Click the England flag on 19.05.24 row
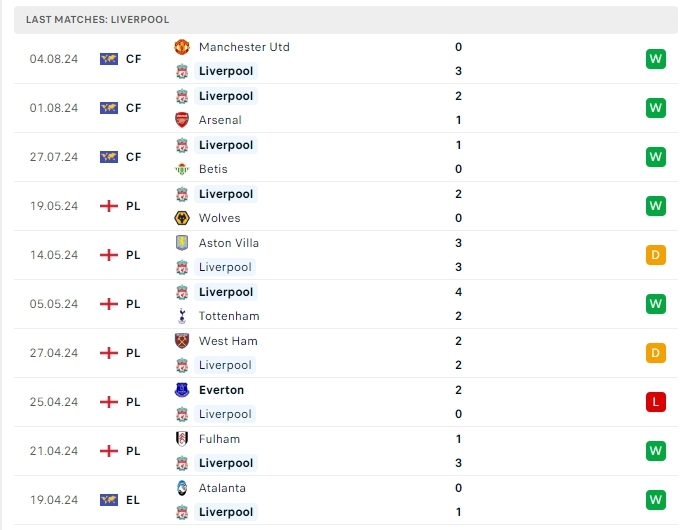Viewport: 688px width, 530px height. point(109,206)
